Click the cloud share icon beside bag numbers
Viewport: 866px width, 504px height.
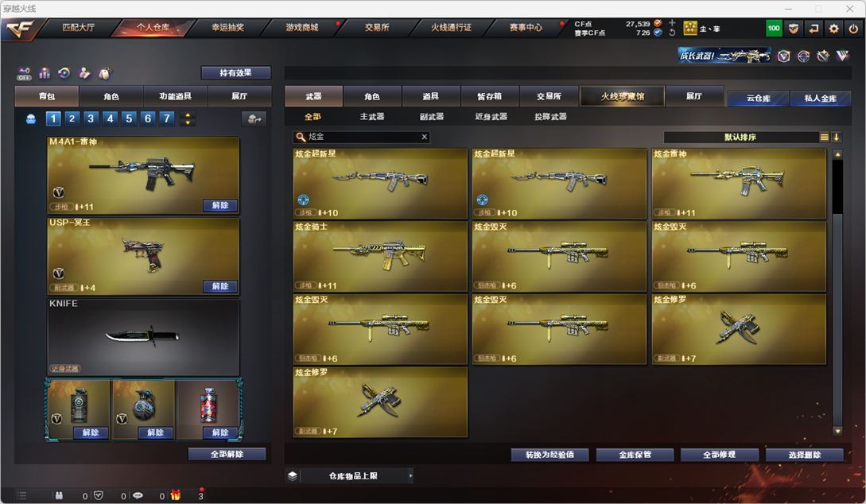(254, 118)
